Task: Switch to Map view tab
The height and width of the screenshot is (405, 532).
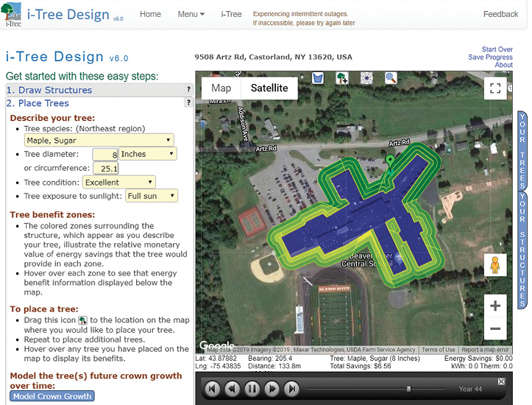Action: point(221,88)
